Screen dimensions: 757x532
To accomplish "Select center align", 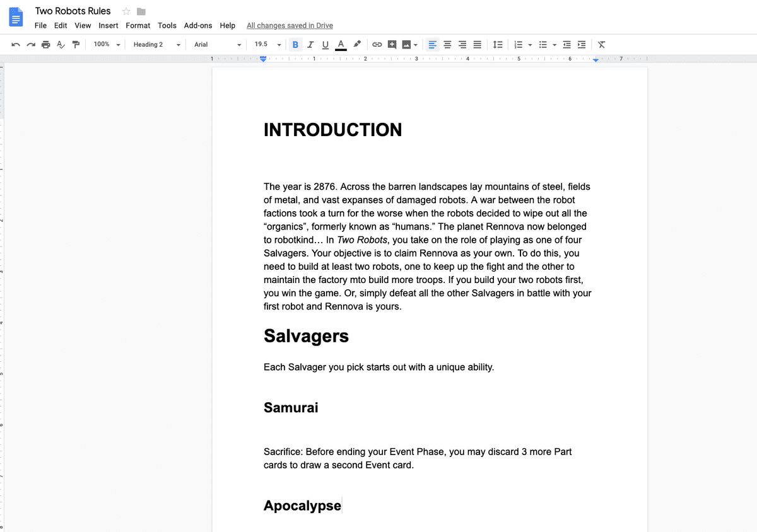I will point(448,45).
